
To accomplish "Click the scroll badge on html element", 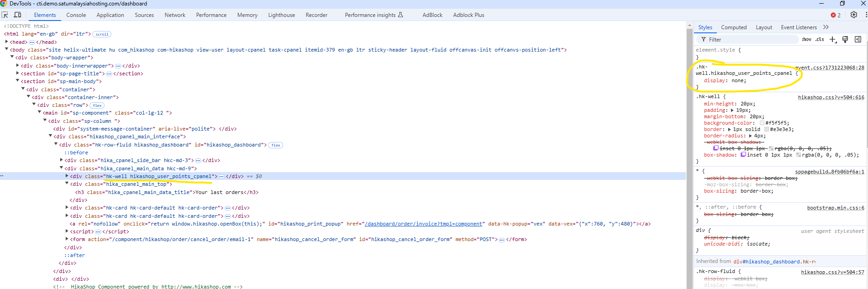I will click(x=102, y=34).
